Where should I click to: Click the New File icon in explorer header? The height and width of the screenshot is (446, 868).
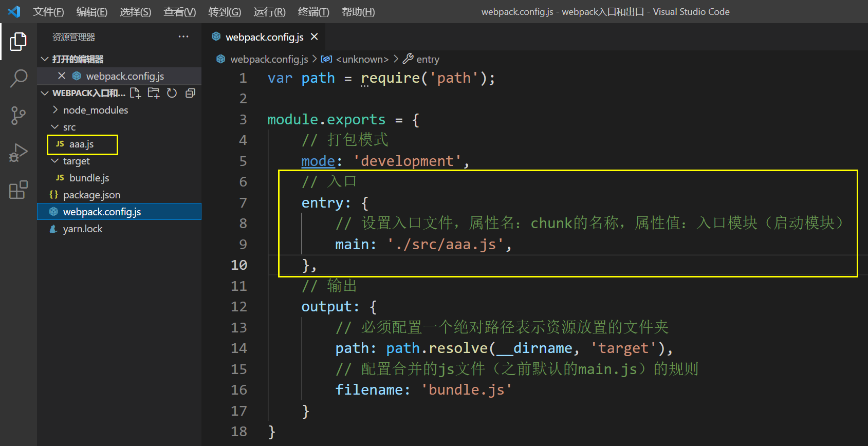[x=135, y=93]
